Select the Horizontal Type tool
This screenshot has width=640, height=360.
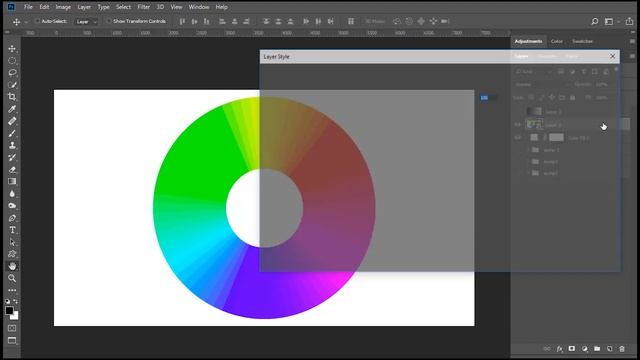[x=12, y=230]
